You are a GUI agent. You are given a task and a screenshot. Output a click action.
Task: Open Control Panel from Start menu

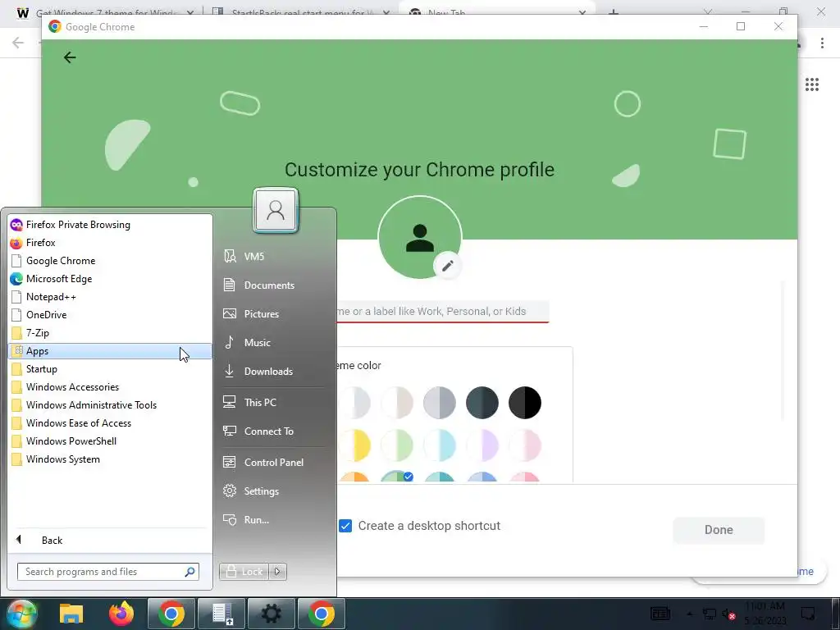[274, 463]
